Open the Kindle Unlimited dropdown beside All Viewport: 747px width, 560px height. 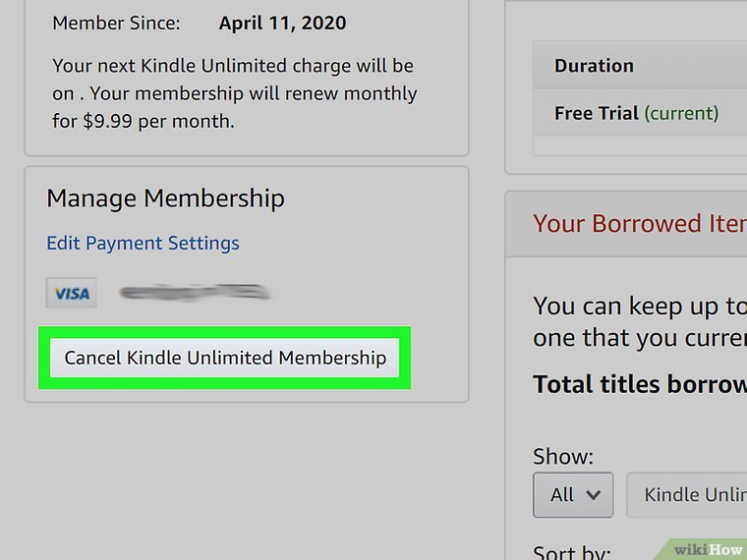tap(688, 495)
